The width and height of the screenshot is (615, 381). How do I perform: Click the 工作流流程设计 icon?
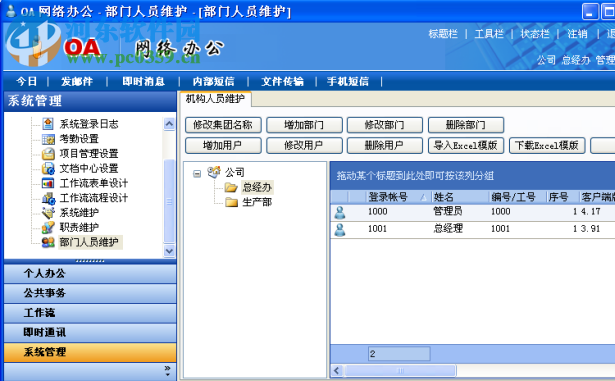(48, 198)
